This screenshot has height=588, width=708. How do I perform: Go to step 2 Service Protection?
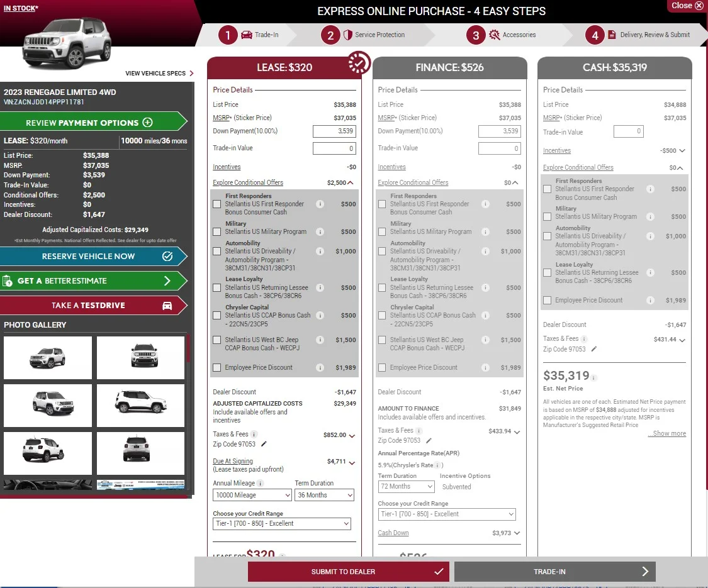point(363,35)
